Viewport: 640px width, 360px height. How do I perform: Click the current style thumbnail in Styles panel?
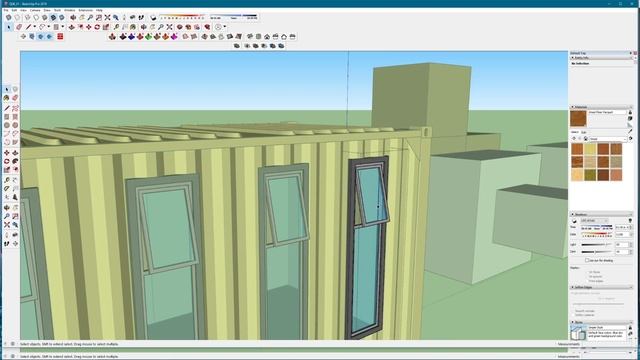pos(578,333)
